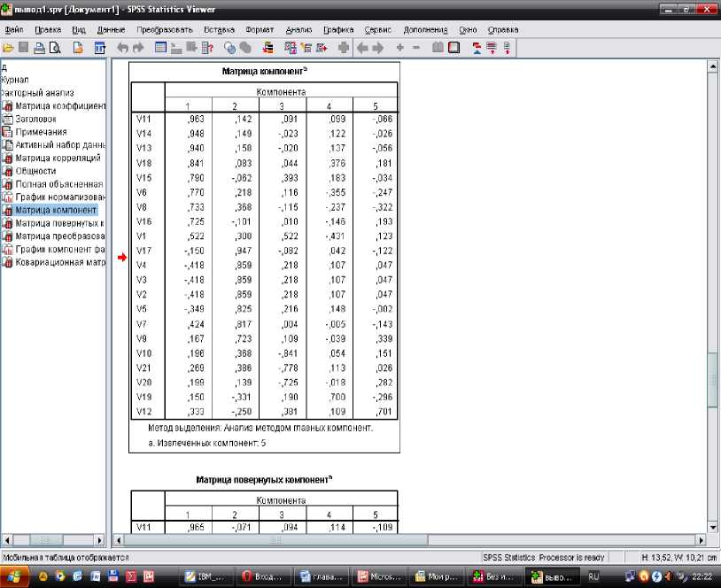Select Общности item in outline pane
This screenshot has width=721, height=588.
point(35,171)
